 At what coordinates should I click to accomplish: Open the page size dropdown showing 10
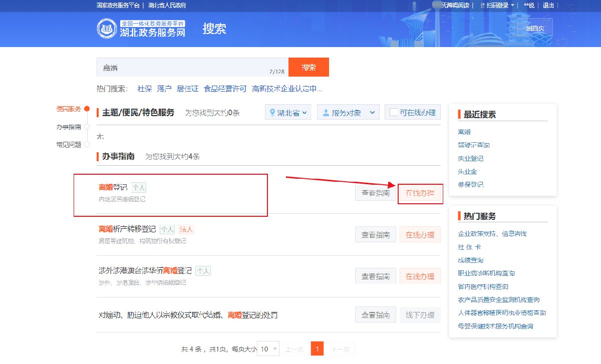point(267,349)
